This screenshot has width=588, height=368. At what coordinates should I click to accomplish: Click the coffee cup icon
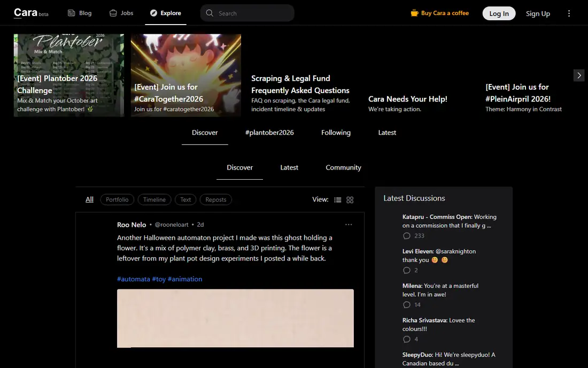point(414,13)
